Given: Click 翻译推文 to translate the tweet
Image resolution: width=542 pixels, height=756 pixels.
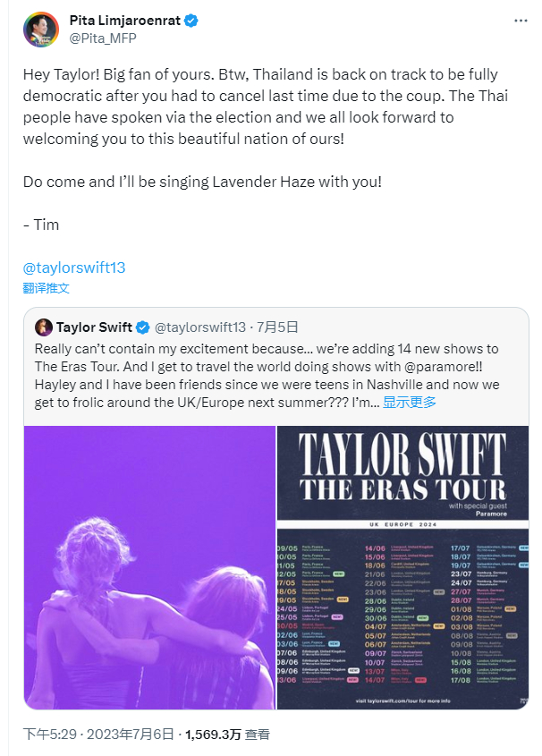Looking at the screenshot, I should point(46,288).
